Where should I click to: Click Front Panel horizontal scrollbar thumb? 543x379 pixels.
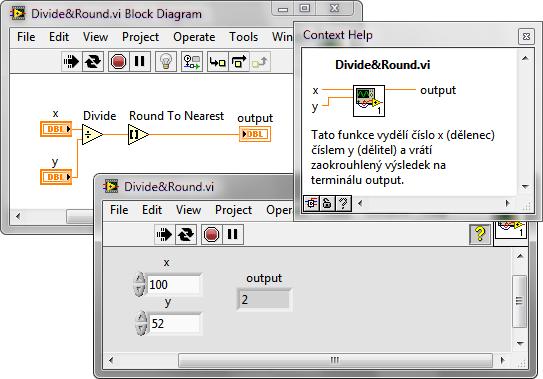pyautogui.click(x=335, y=361)
